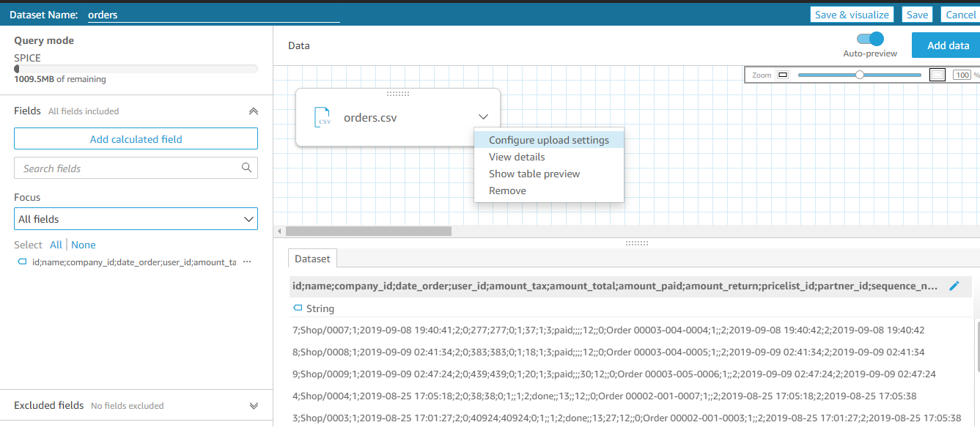Open the three-dot menu for the field
The height and width of the screenshot is (433, 980).
click(x=247, y=262)
